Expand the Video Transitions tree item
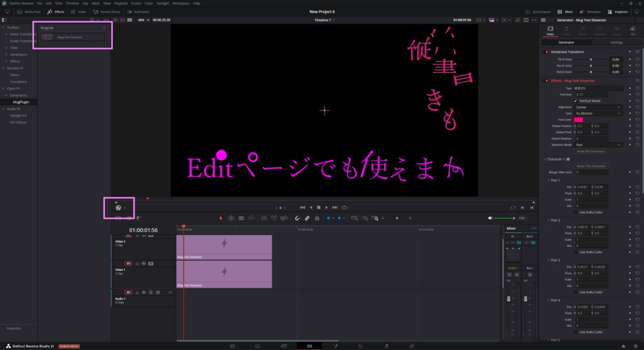The image size is (644, 350). click(6, 35)
